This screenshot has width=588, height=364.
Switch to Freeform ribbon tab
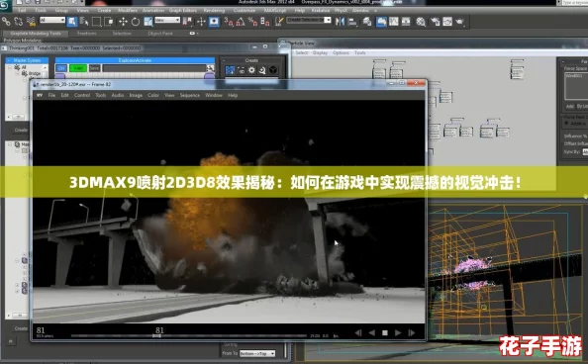87,34
